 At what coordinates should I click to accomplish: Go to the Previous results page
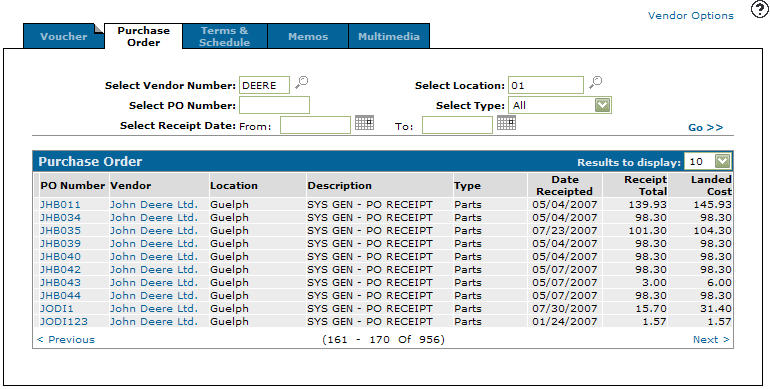tap(66, 339)
